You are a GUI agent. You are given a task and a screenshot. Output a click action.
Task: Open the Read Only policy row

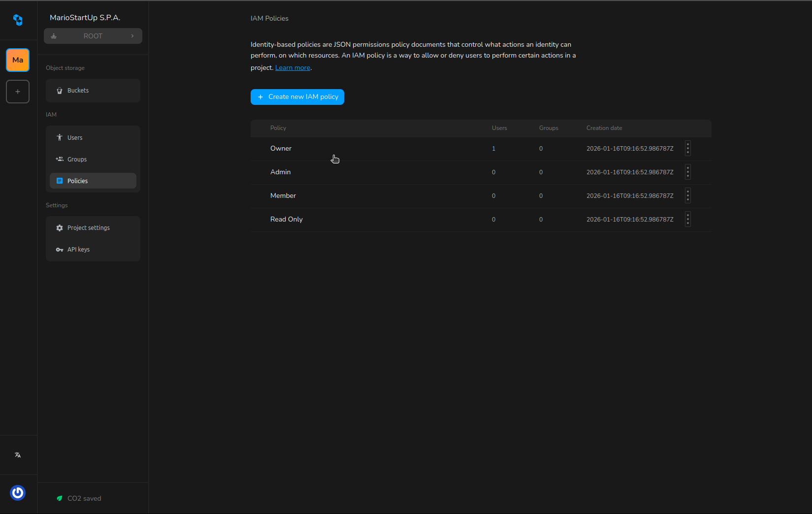tap(287, 220)
